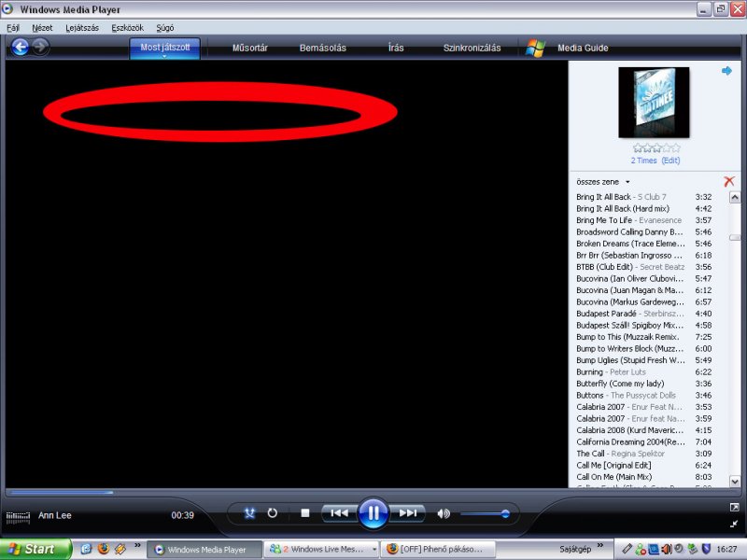Click the blue arrow above the playlist

click(x=726, y=71)
